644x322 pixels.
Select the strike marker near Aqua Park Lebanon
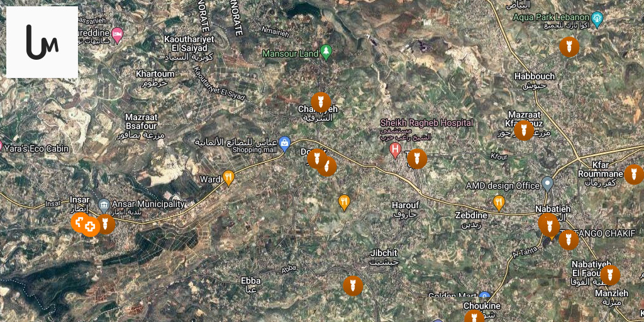[x=569, y=47]
